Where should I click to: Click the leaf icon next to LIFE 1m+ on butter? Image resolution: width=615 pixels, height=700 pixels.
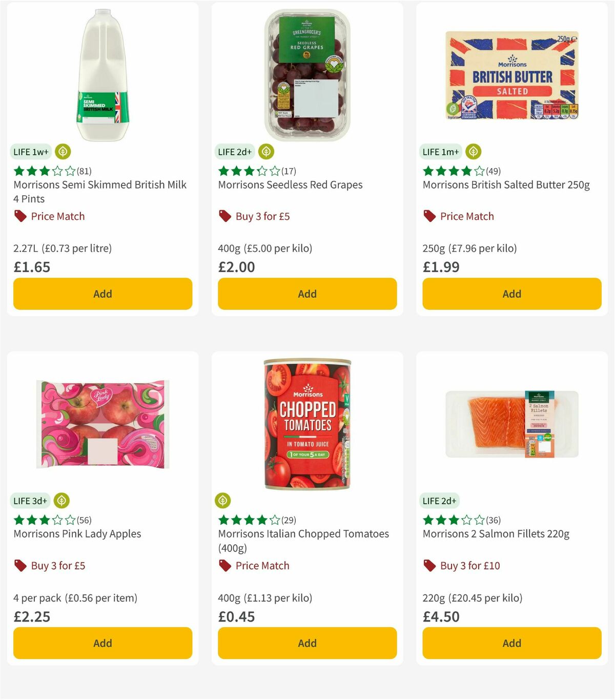point(473,152)
